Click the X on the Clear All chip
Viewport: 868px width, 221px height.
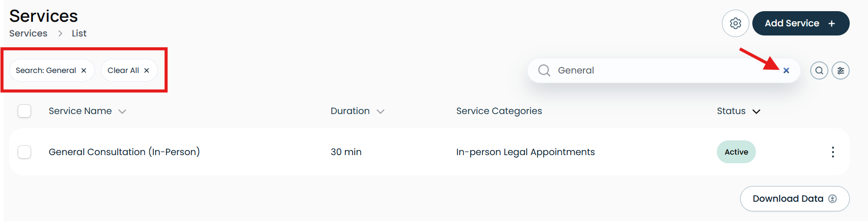[147, 70]
